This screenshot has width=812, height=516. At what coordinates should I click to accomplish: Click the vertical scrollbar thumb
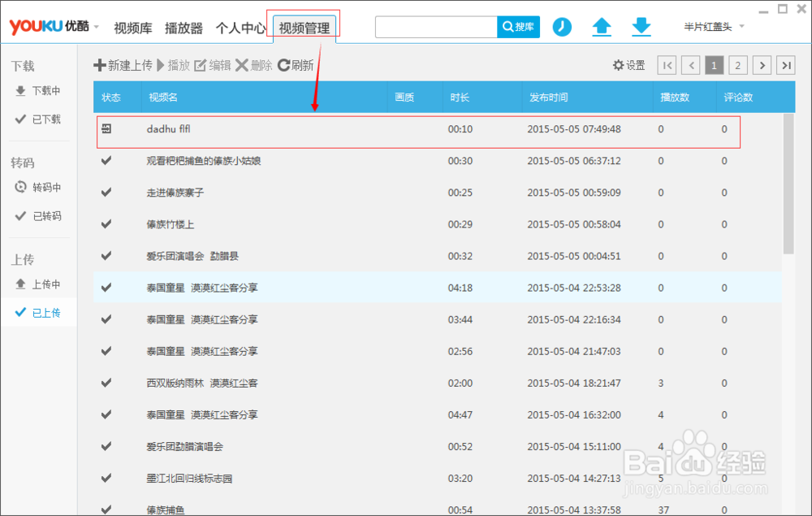[x=788, y=184]
